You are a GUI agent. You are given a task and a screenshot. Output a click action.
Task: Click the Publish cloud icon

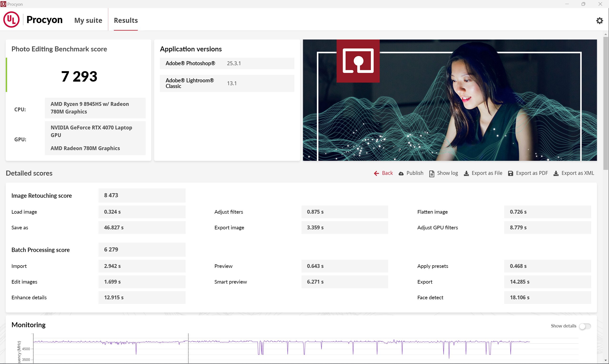pyautogui.click(x=401, y=174)
